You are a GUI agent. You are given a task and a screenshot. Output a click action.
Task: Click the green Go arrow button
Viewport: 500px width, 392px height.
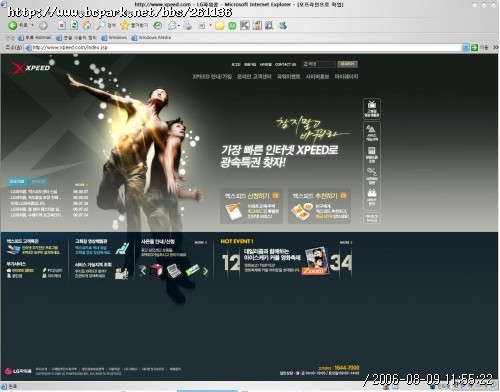coord(474,48)
